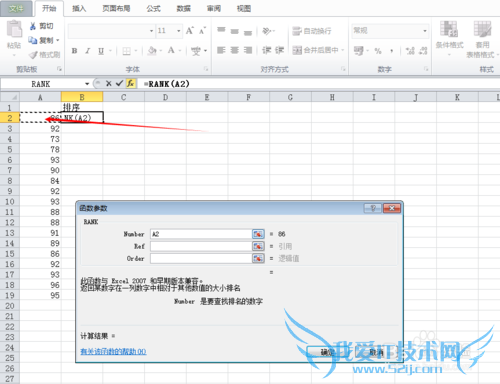Click the Insert Function fx icon

tap(130, 84)
